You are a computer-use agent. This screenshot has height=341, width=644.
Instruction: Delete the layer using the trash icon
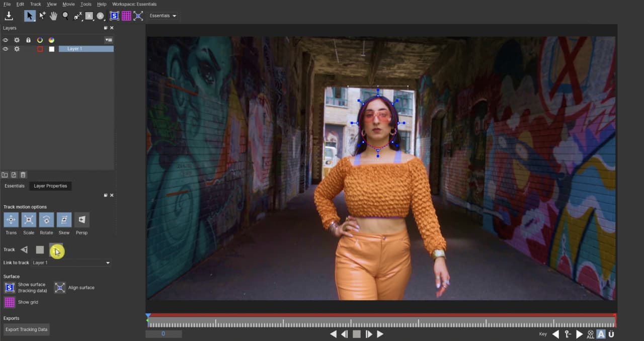[x=23, y=175]
